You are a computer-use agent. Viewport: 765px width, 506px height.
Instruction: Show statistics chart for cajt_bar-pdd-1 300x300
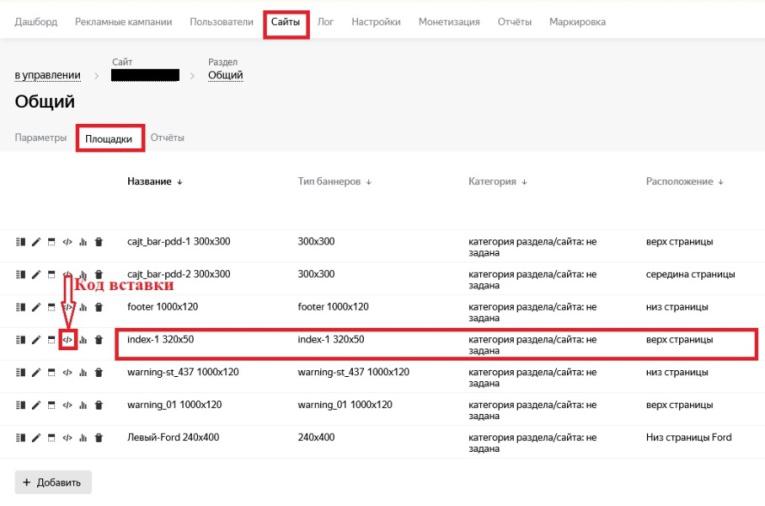coord(83,242)
